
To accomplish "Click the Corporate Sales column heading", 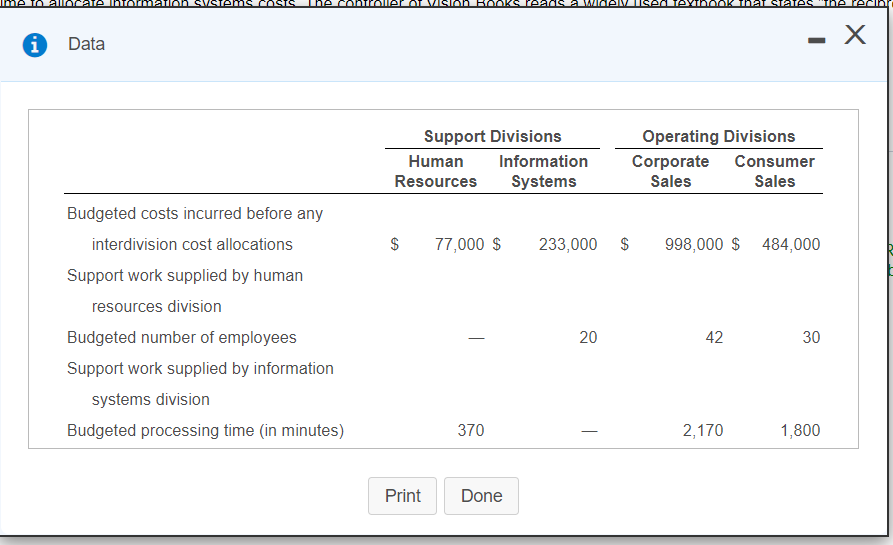I will coord(670,171).
